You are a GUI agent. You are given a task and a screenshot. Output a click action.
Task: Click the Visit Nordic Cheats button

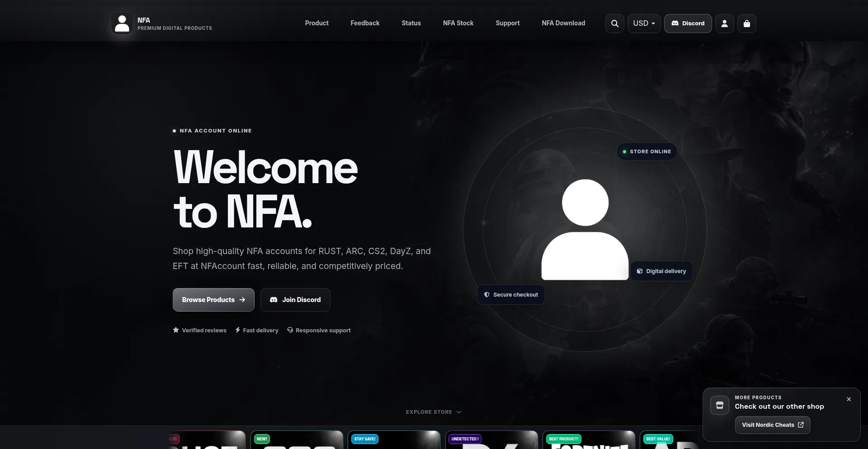(x=773, y=425)
